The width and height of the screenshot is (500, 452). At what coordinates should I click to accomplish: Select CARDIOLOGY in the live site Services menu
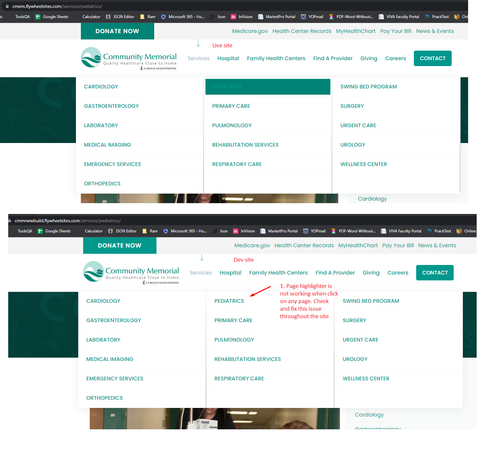pos(101,87)
